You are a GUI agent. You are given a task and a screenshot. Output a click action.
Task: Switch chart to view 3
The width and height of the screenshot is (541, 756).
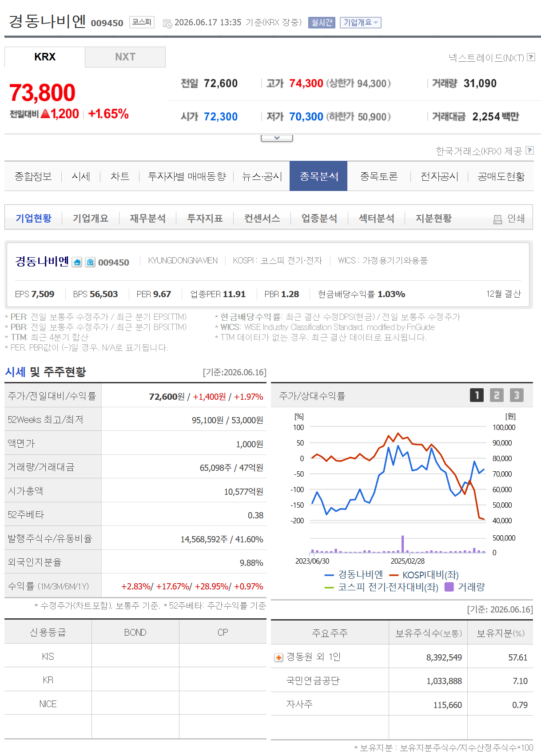517,395
